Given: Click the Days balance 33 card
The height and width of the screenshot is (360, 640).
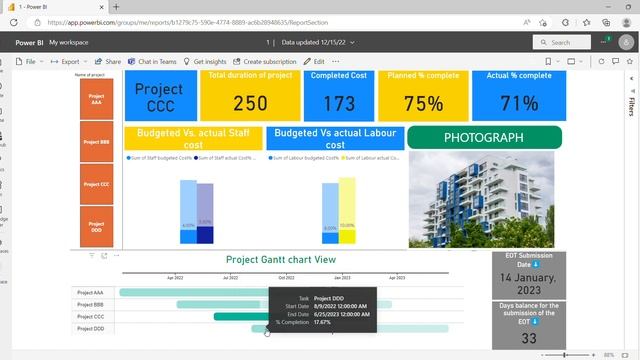Looking at the screenshot, I should [x=529, y=325].
